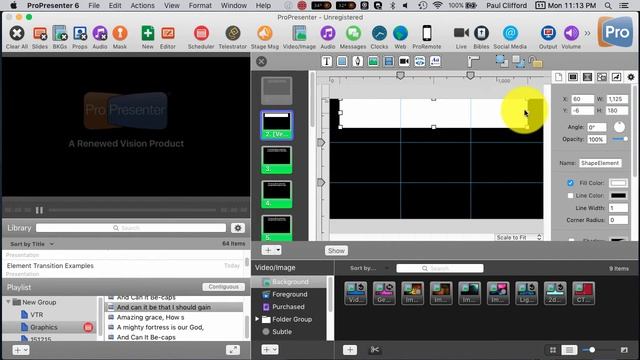Select the Graphics playlist item
The image size is (640, 360).
tap(44, 327)
